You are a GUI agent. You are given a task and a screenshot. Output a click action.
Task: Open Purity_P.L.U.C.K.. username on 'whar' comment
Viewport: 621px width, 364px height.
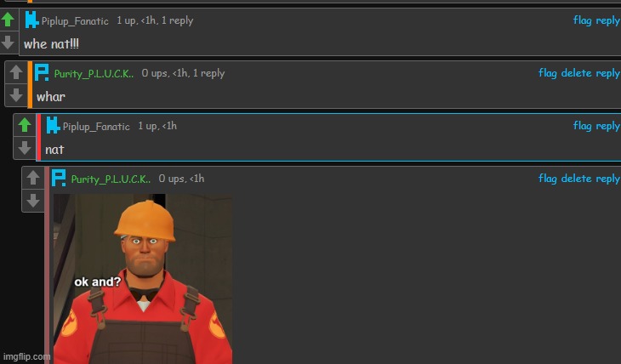(94, 74)
